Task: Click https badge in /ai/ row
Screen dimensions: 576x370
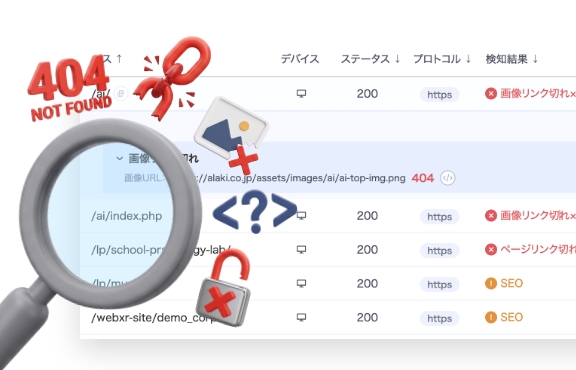Action: [x=439, y=95]
